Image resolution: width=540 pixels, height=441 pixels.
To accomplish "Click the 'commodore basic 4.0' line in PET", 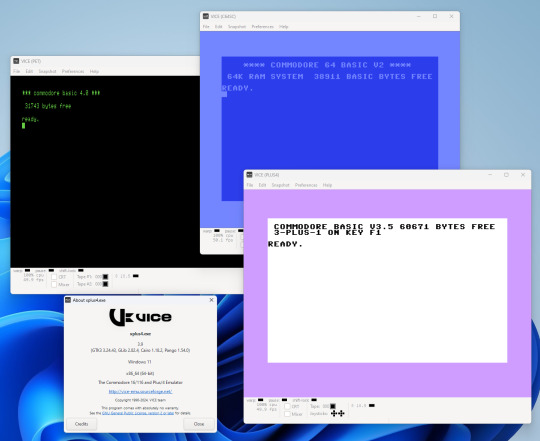I will click(x=61, y=93).
